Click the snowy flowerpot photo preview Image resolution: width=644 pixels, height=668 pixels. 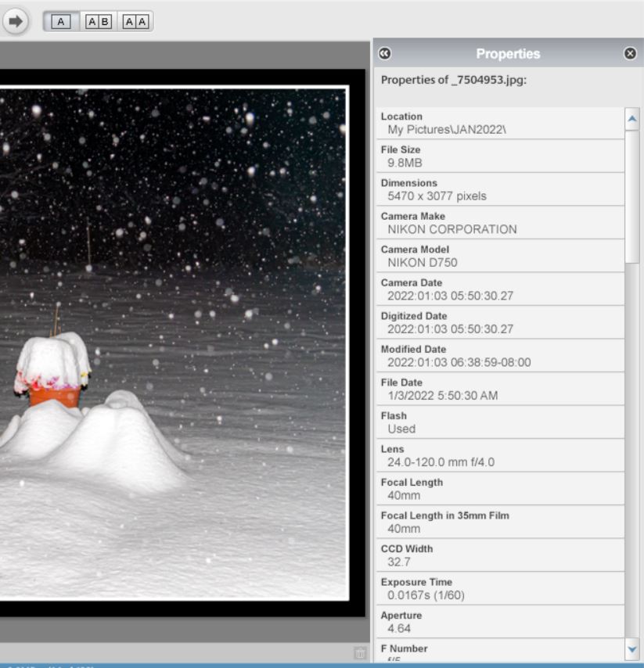point(172,344)
